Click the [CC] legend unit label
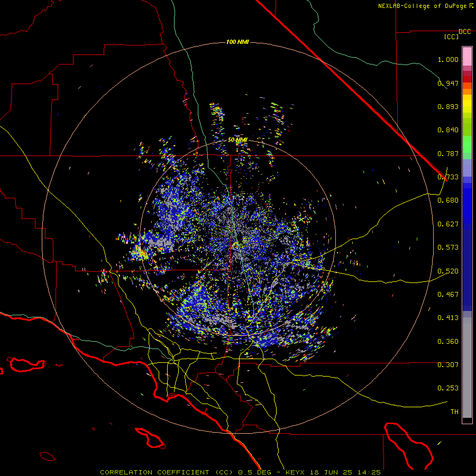Screen dimensions: 476x476 (x=451, y=36)
